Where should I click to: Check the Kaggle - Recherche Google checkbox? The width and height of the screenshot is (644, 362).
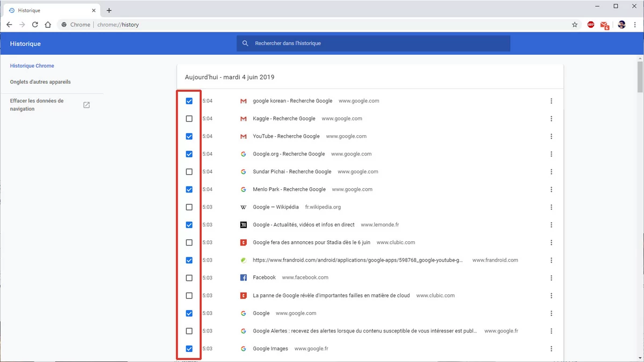[189, 119]
